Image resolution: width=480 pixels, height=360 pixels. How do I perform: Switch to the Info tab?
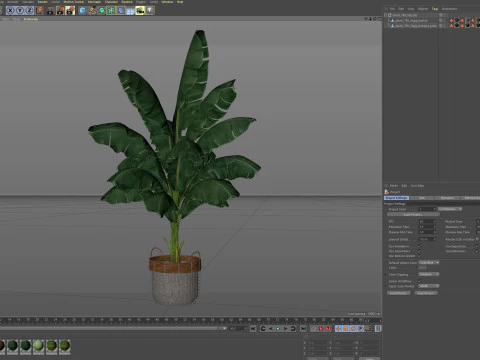(422, 198)
